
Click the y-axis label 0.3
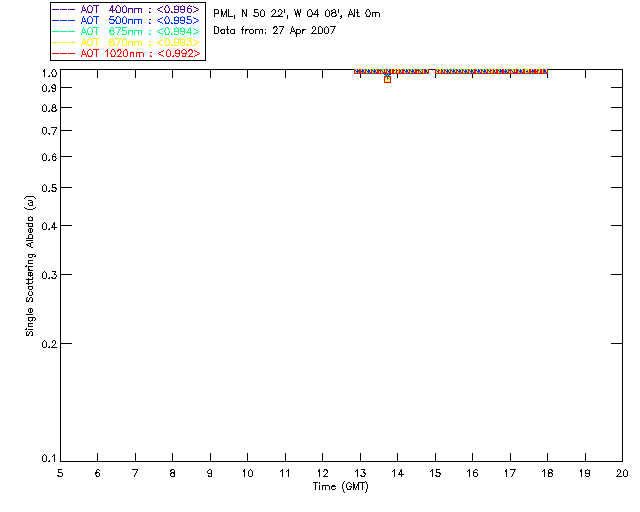[x=49, y=275]
